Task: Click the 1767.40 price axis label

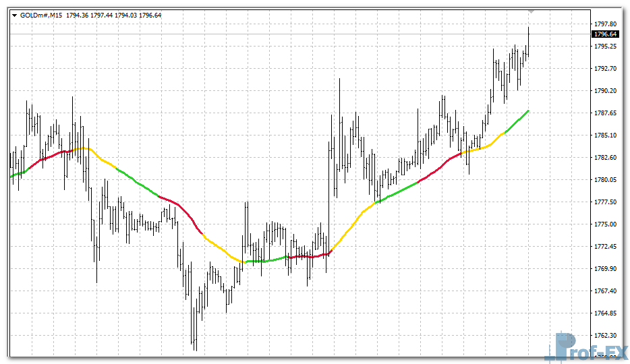Action: click(x=606, y=291)
